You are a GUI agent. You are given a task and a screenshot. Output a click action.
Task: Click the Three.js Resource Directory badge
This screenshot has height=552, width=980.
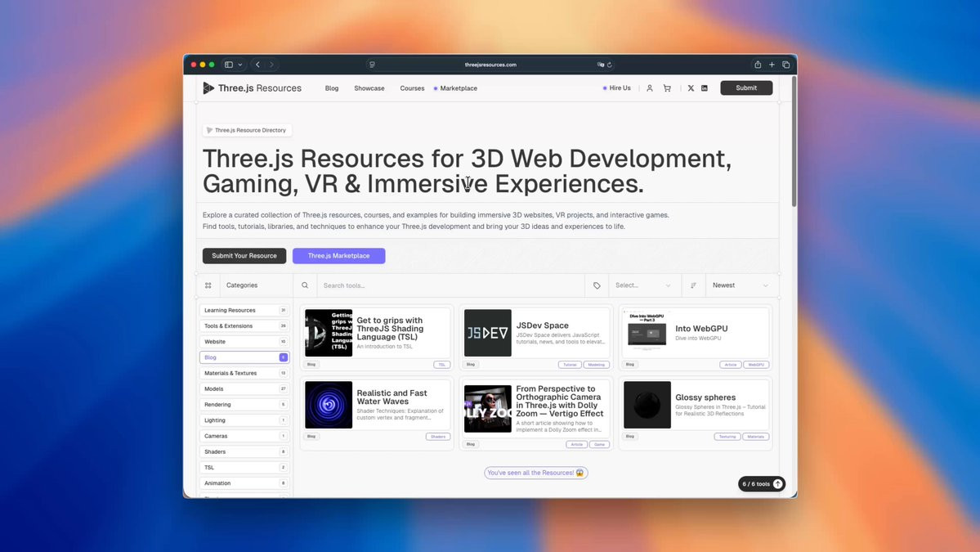[x=247, y=130]
